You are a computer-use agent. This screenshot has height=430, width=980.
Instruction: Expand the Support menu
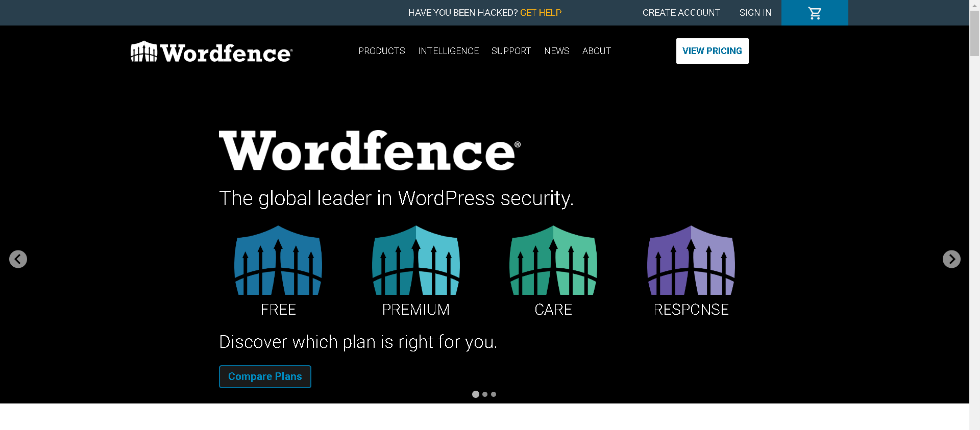[511, 51]
